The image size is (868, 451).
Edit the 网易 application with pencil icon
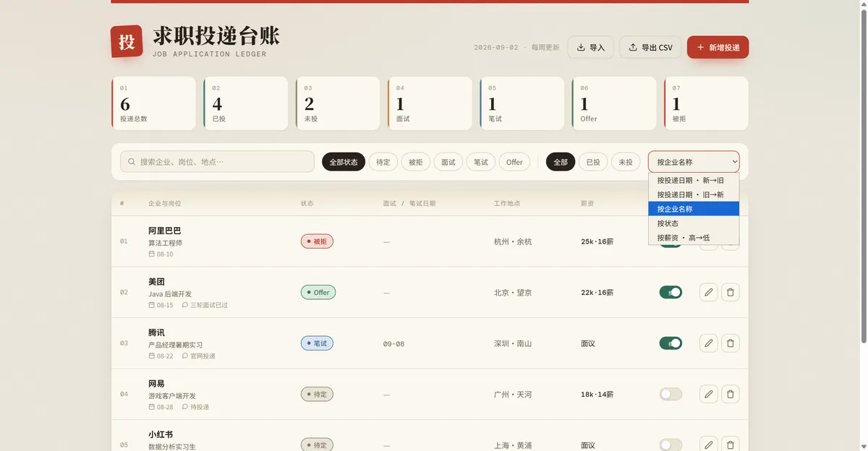click(709, 394)
